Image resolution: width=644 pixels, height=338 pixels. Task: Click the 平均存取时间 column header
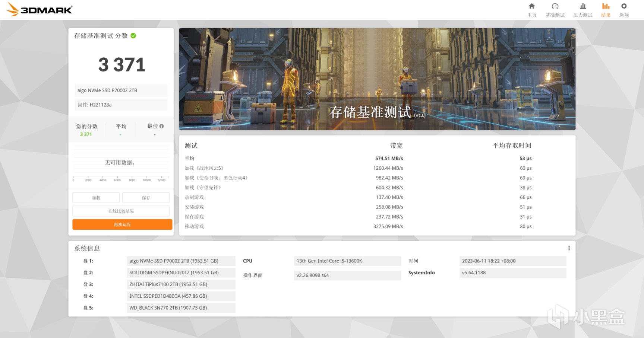[x=512, y=146]
